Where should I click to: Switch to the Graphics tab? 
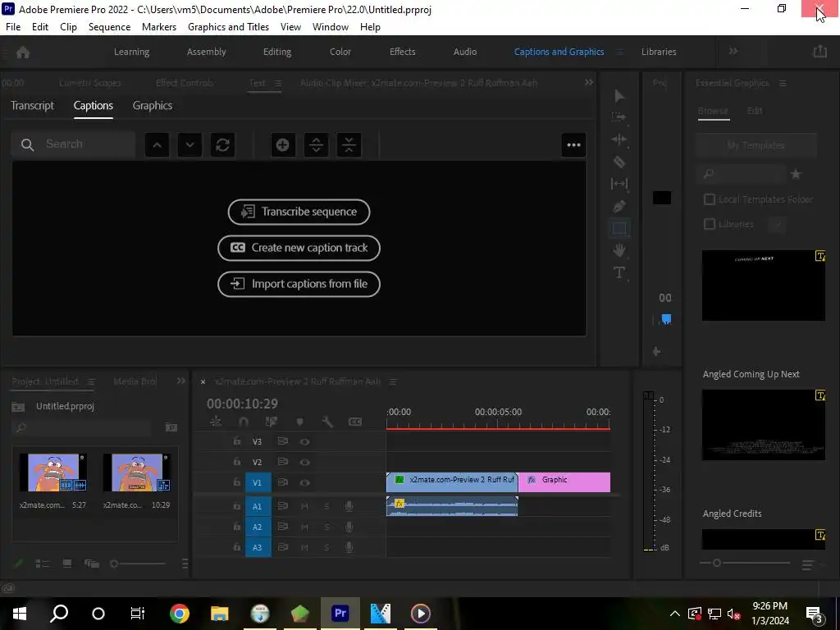152,106
